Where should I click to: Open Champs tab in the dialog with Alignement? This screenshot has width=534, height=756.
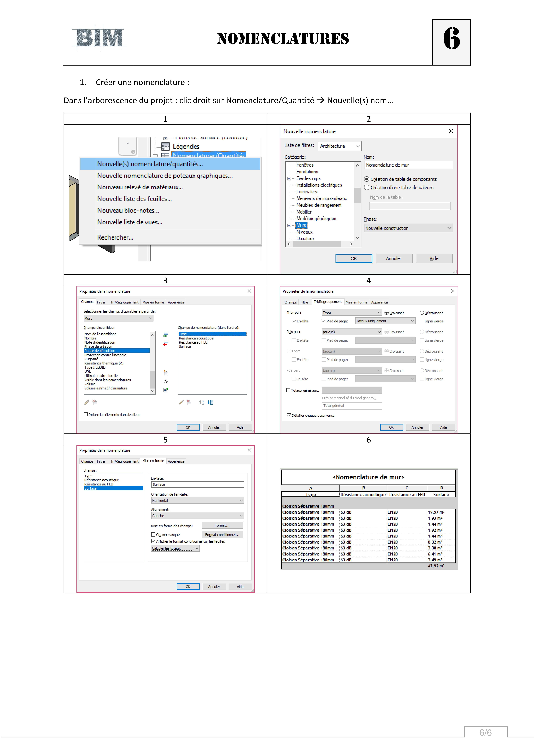pyautogui.click(x=87, y=461)
